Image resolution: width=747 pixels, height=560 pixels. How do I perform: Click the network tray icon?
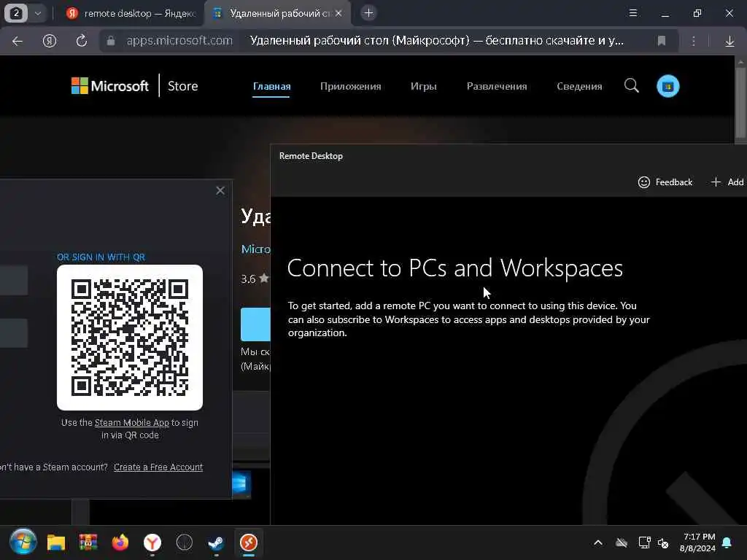point(645,542)
